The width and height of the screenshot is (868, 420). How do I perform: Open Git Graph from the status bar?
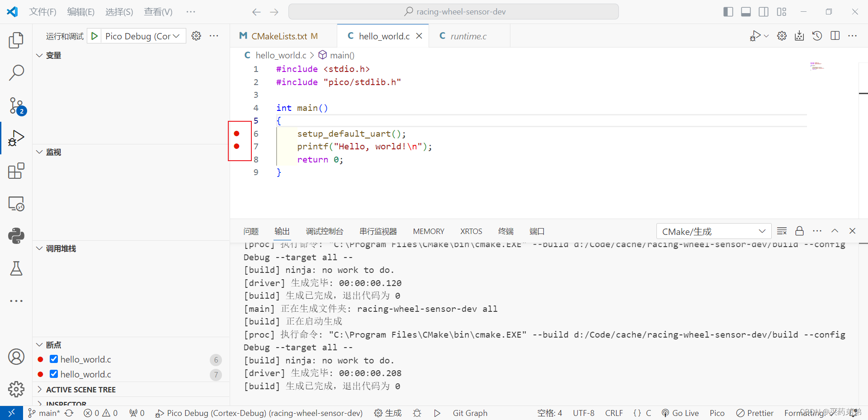pyautogui.click(x=470, y=413)
